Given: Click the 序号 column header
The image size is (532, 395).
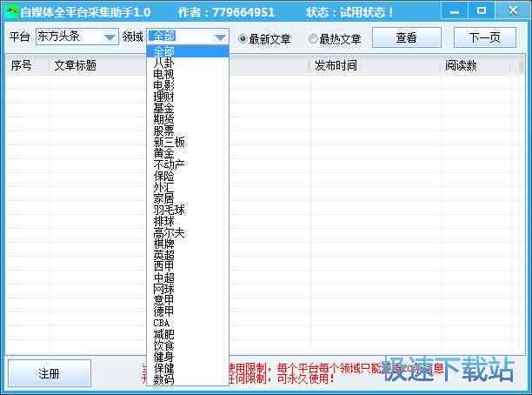Looking at the screenshot, I should [x=28, y=65].
